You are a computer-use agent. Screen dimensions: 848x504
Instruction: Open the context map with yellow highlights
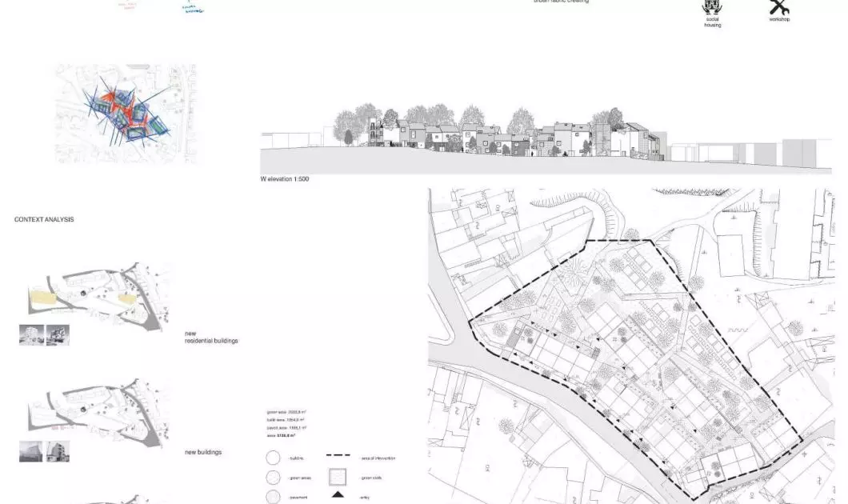98,295
